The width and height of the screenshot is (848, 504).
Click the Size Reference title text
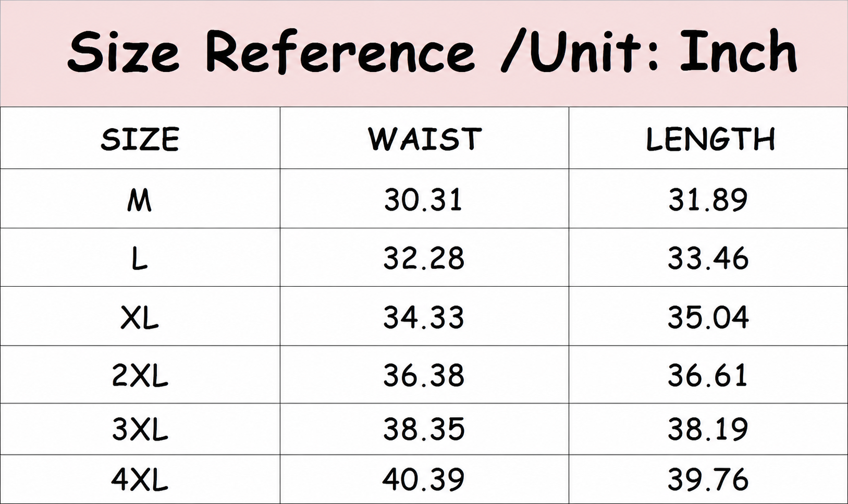[x=432, y=51]
